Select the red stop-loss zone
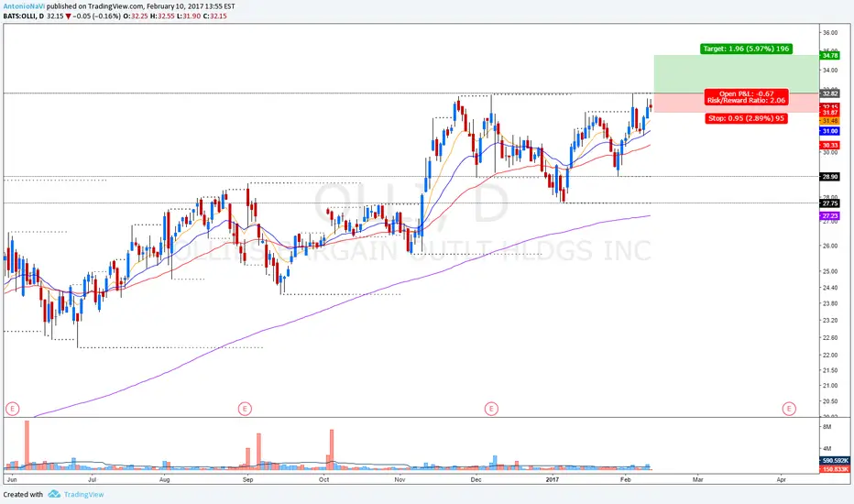This screenshot has height=504, width=854. 736,103
